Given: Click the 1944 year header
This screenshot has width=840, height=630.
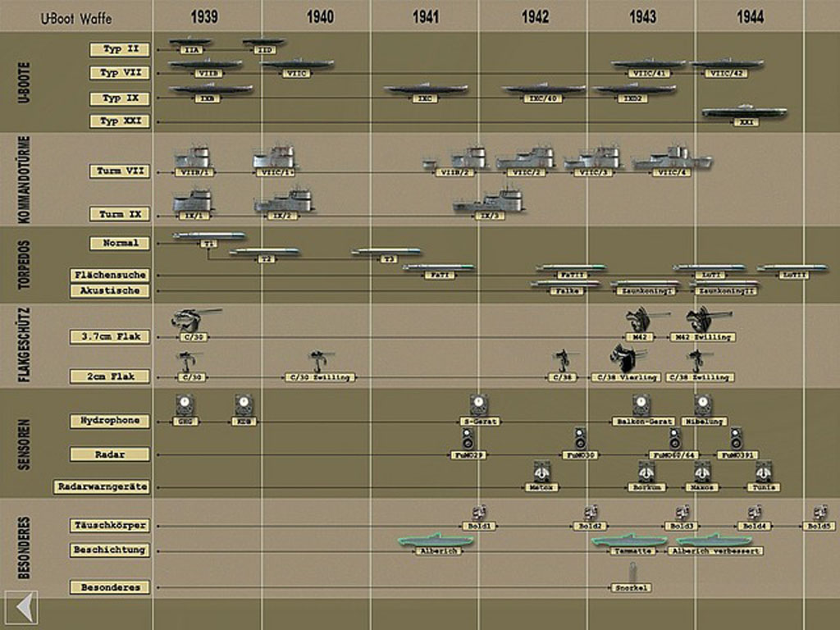Looking at the screenshot, I should (x=750, y=16).
